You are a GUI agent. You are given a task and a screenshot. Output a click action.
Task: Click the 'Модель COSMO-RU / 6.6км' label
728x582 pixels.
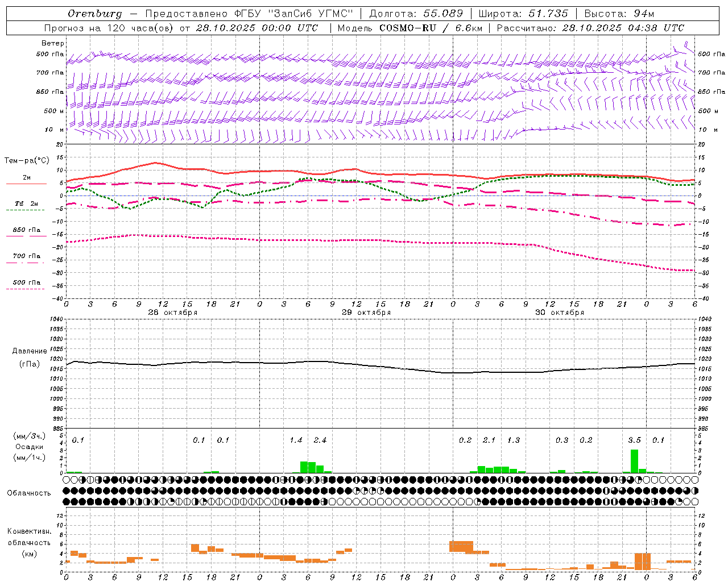click(409, 28)
